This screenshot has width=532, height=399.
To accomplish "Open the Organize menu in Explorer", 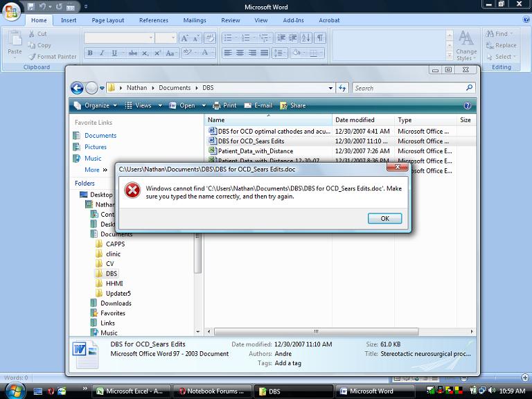I will point(96,105).
